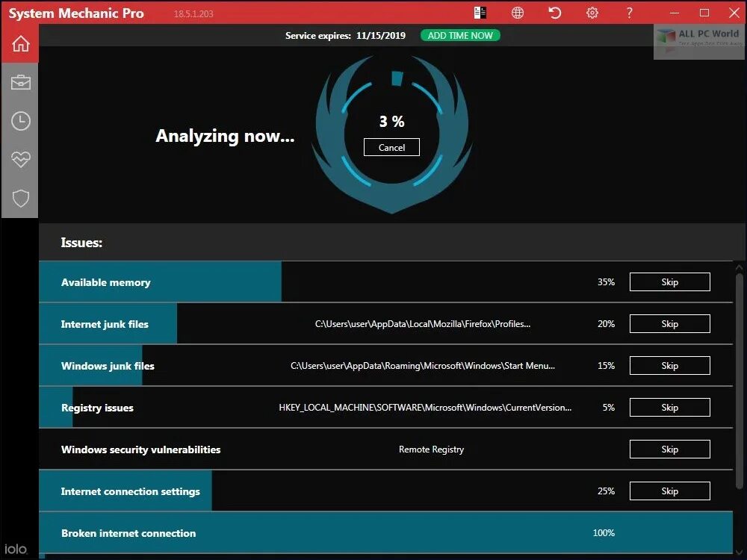Click the Issues: section heading
Viewport: 747px width, 560px height.
click(81, 243)
